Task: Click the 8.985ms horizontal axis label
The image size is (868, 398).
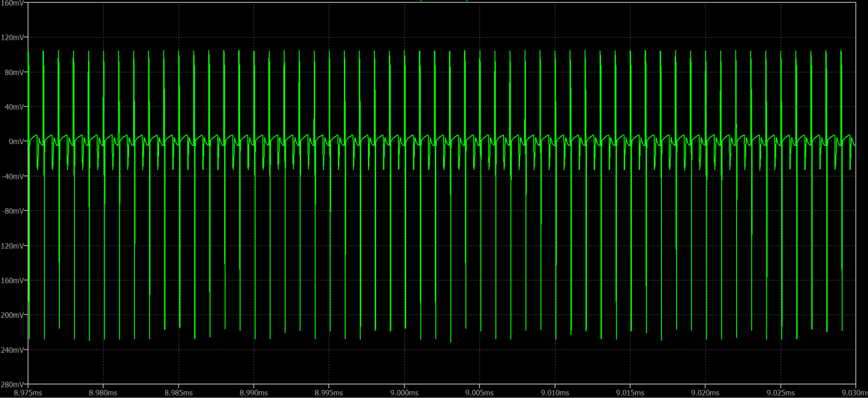Action: [x=178, y=392]
